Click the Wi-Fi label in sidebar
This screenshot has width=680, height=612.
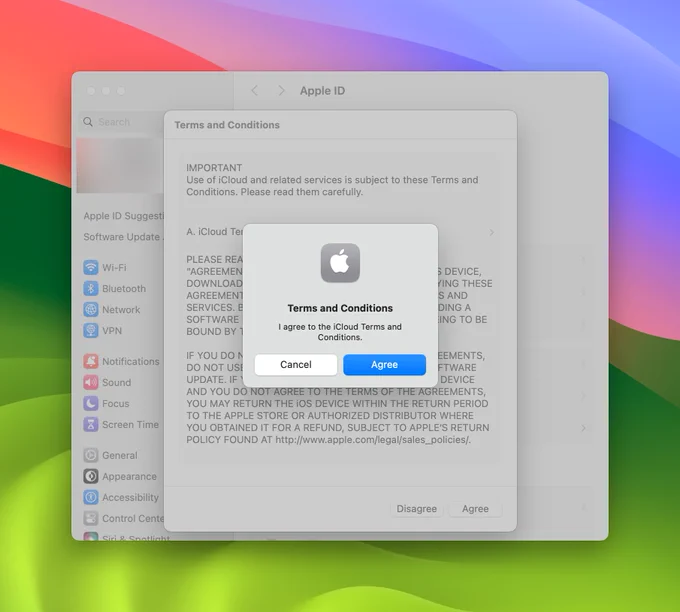[x=114, y=268]
